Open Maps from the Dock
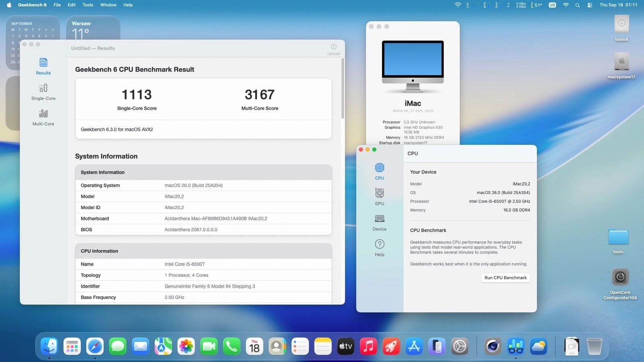 tap(163, 346)
